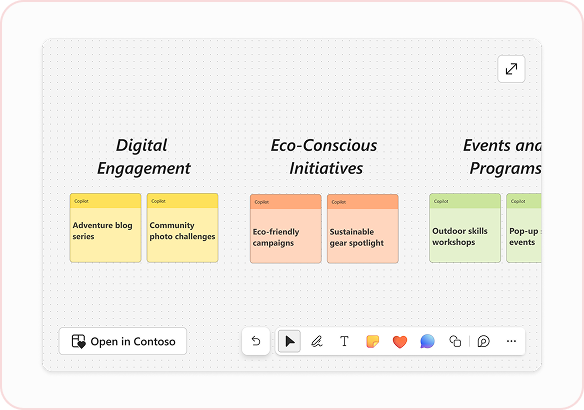
Task: Open the more options ellipsis menu
Action: [x=511, y=341]
